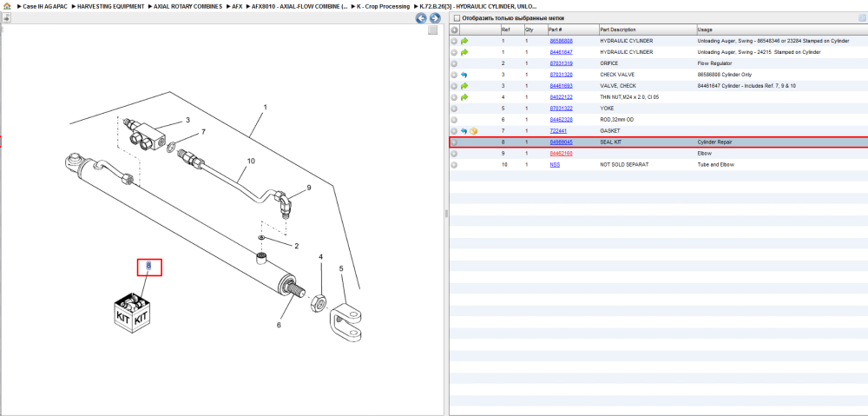Select the 'SEAL KIT' description text
The width and height of the screenshot is (868, 416).
(x=610, y=142)
